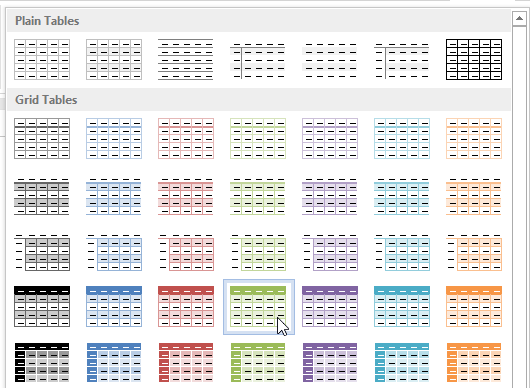Pick blue Grid Table 5 Dark style
This screenshot has height=388, width=530.
coord(114,363)
